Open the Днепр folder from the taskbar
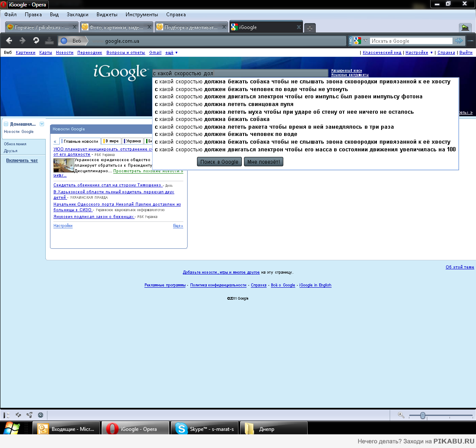 pos(274,429)
